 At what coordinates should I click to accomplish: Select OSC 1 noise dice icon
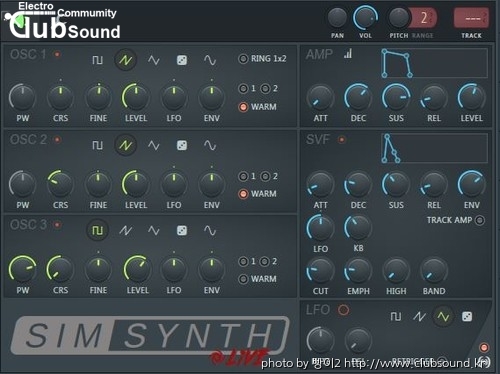click(182, 60)
